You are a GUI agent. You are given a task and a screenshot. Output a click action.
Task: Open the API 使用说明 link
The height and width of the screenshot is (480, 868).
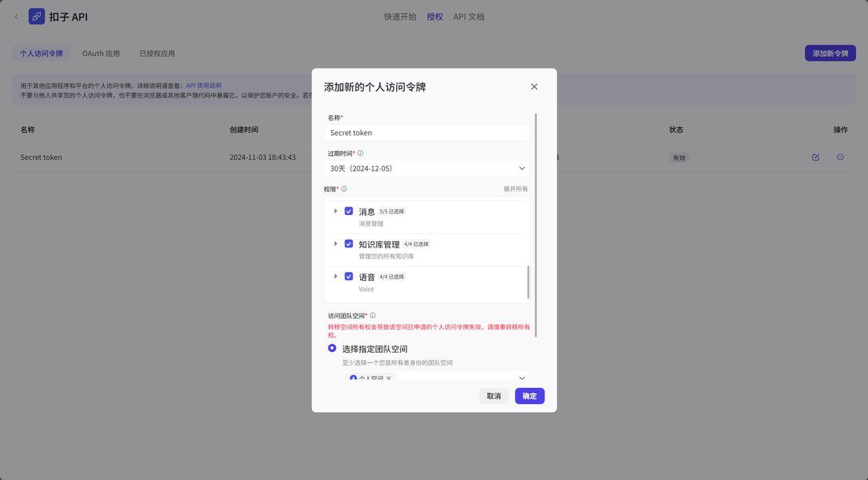[x=203, y=86]
